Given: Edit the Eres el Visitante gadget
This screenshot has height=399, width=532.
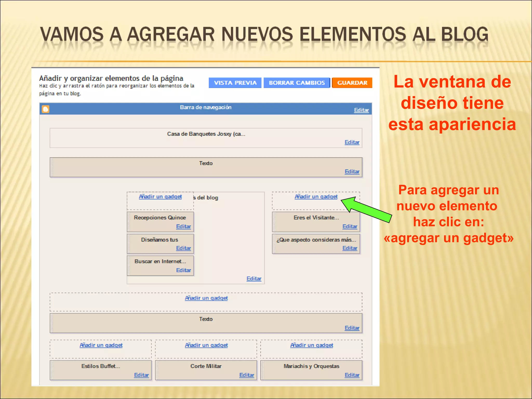Looking at the screenshot, I should point(350,227).
